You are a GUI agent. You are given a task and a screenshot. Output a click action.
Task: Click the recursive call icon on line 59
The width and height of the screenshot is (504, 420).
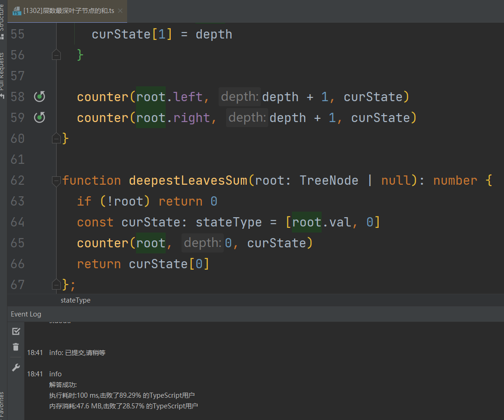click(x=39, y=117)
